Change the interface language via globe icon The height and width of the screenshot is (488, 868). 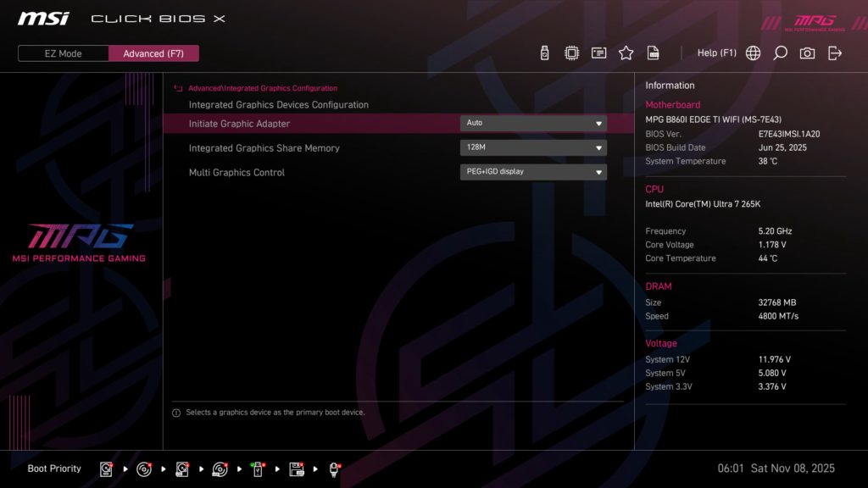tap(751, 52)
